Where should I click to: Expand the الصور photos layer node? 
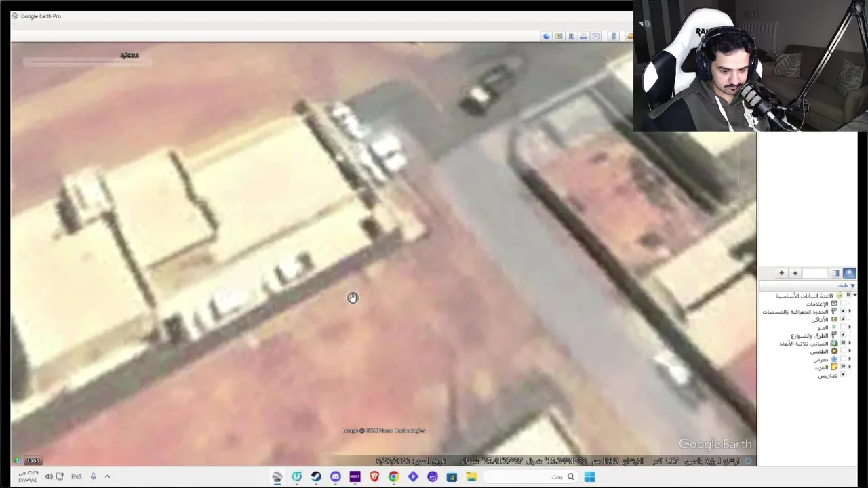click(850, 327)
